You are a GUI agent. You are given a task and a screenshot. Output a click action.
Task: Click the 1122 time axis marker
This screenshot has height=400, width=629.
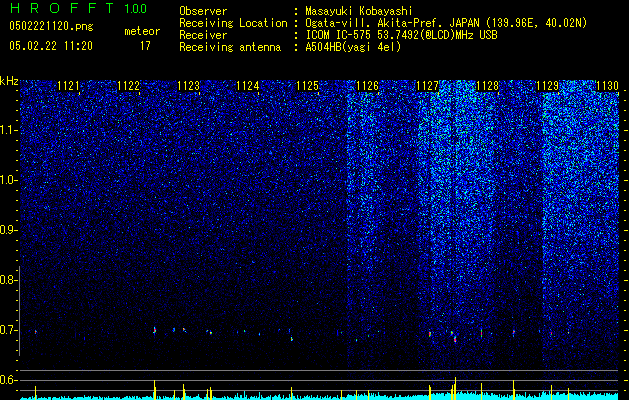click(128, 86)
